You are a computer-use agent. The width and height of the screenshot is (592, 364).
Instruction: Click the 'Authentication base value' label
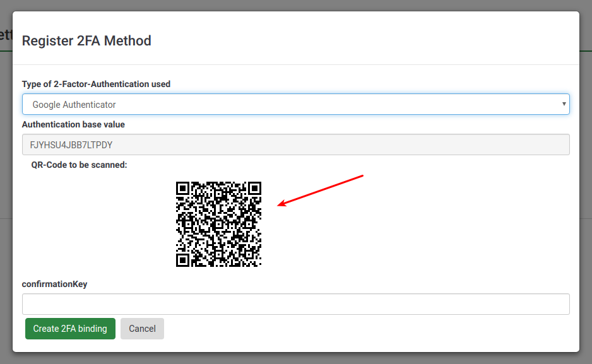pyautogui.click(x=73, y=124)
